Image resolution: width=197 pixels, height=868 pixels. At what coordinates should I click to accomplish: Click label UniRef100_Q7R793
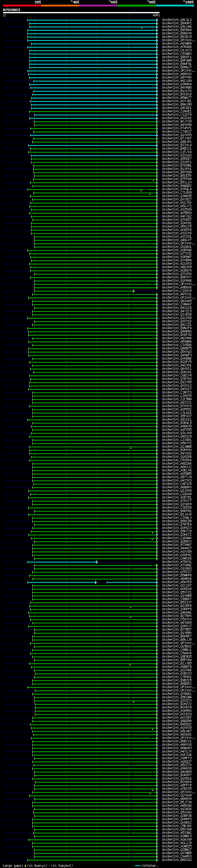pyautogui.click(x=176, y=379)
